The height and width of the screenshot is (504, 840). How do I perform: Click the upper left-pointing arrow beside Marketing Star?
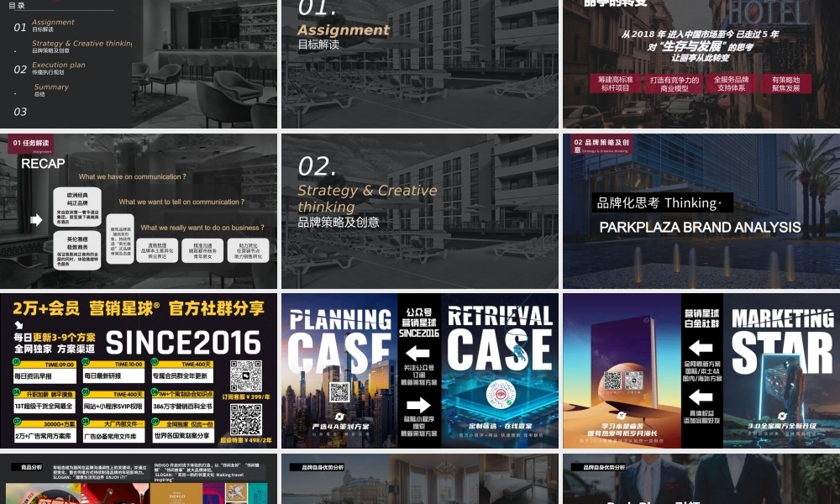(700, 348)
